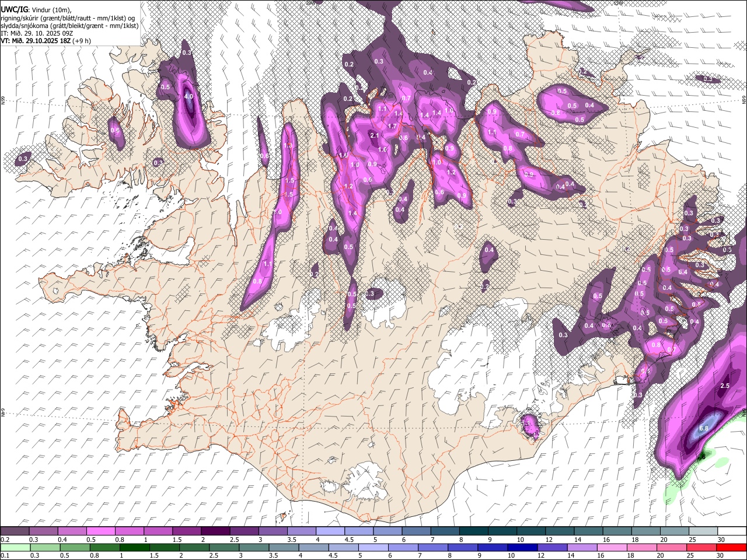Select bottom-row legend swatch starting at 20

672,548
